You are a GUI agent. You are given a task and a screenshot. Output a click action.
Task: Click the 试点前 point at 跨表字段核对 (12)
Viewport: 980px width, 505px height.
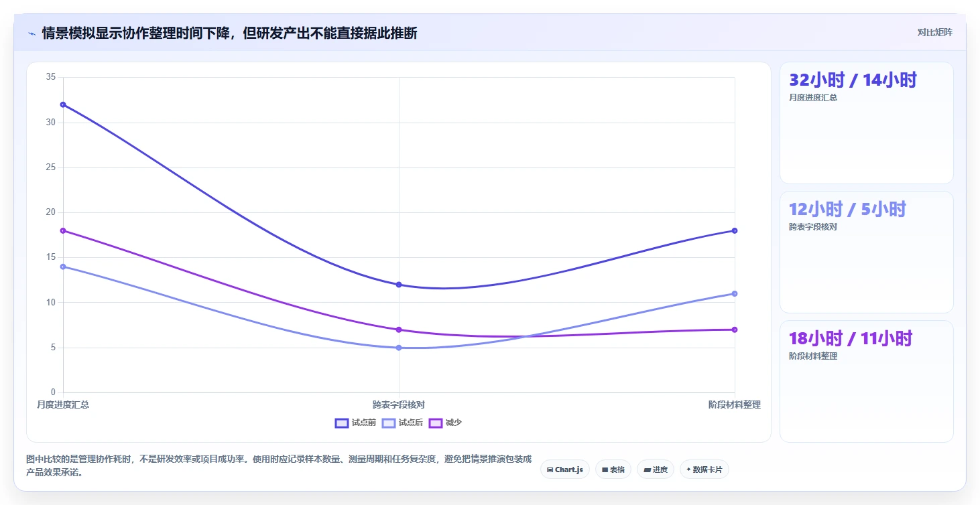tap(399, 285)
